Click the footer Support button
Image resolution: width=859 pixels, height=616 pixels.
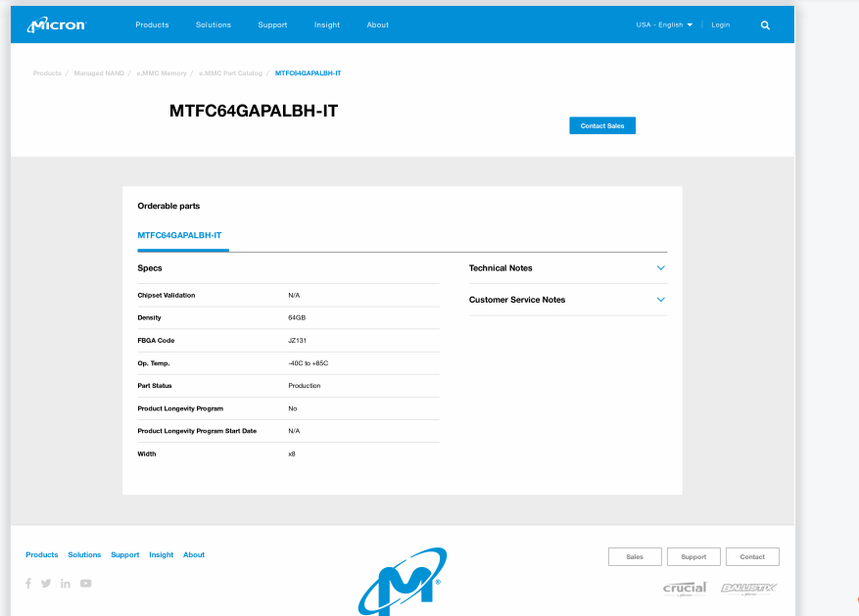point(693,556)
